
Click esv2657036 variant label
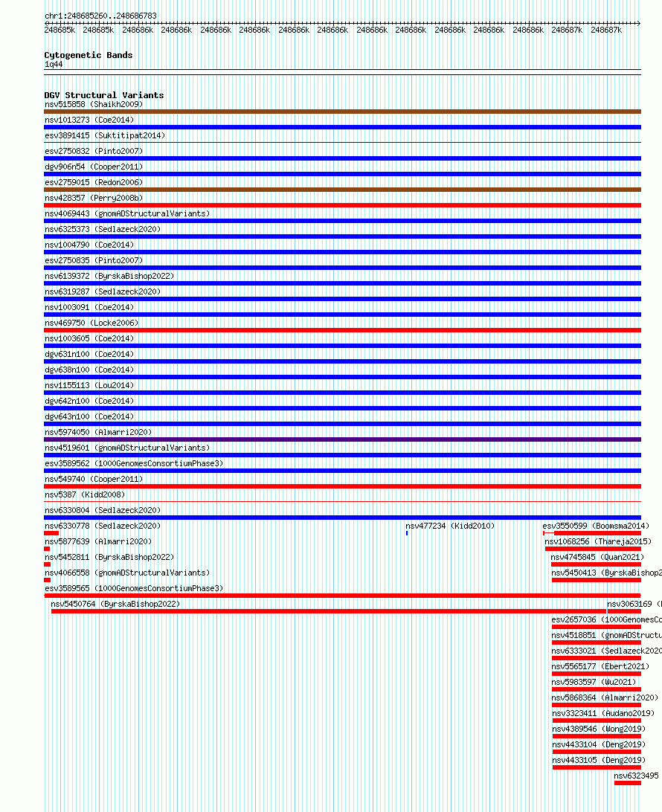pyautogui.click(x=606, y=619)
